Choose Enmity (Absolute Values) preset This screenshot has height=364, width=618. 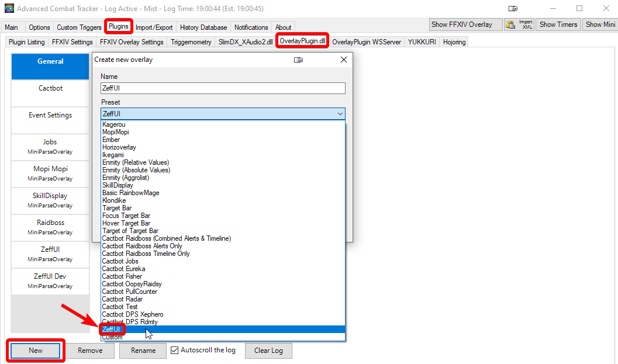223,170
